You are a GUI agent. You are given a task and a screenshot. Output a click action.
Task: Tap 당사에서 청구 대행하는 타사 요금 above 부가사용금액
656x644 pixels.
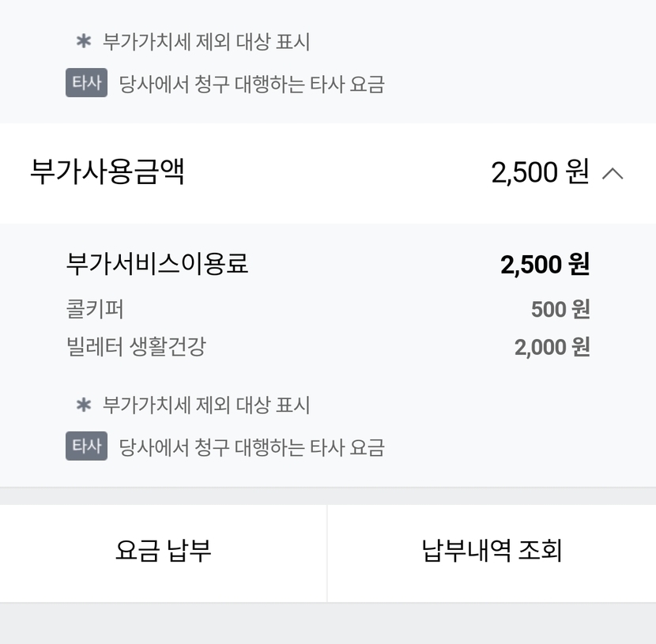tap(251, 85)
